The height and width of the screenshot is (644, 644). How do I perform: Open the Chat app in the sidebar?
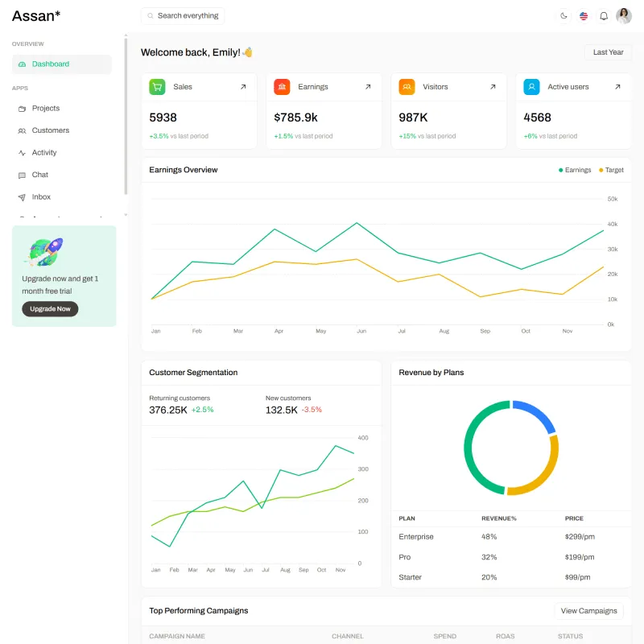62,175
